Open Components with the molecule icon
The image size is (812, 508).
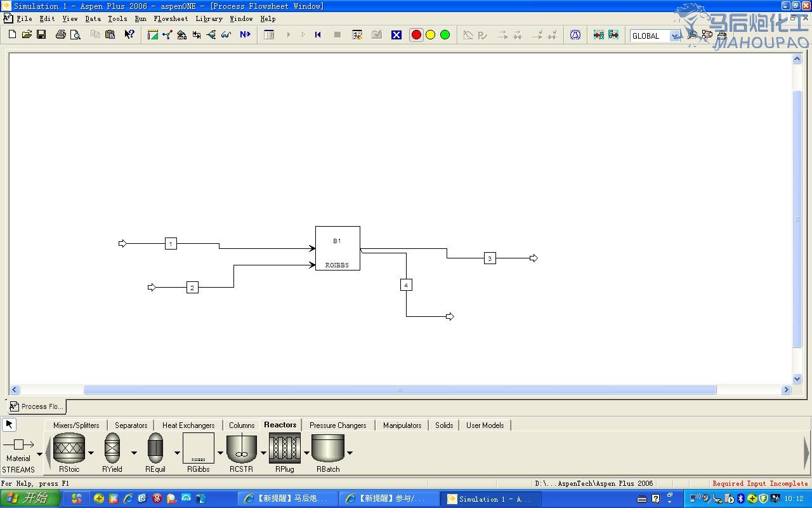[167, 35]
